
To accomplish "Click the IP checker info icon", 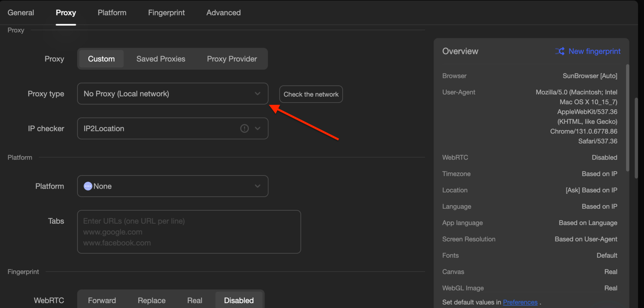I will tap(244, 129).
